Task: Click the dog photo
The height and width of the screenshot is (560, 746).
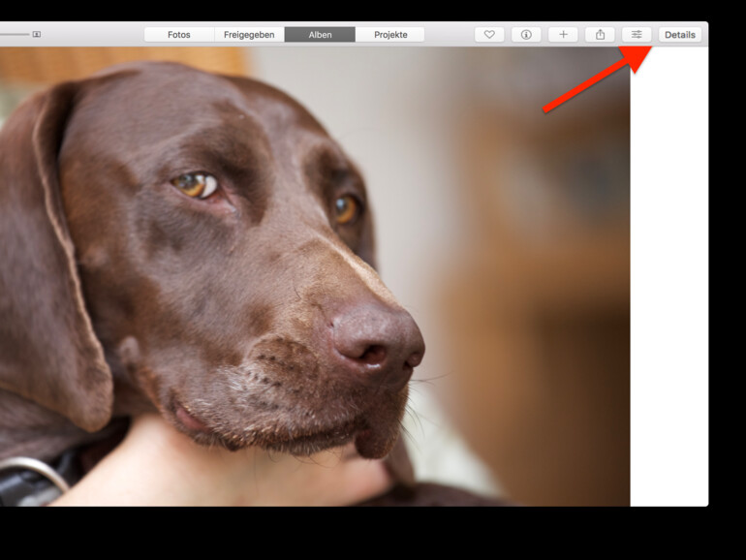Action: [x=315, y=276]
